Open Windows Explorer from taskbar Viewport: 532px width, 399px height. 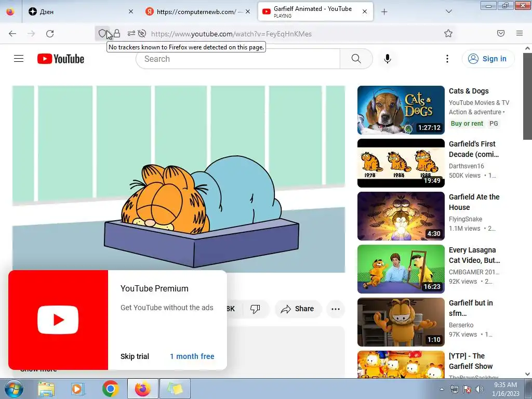coord(46,389)
